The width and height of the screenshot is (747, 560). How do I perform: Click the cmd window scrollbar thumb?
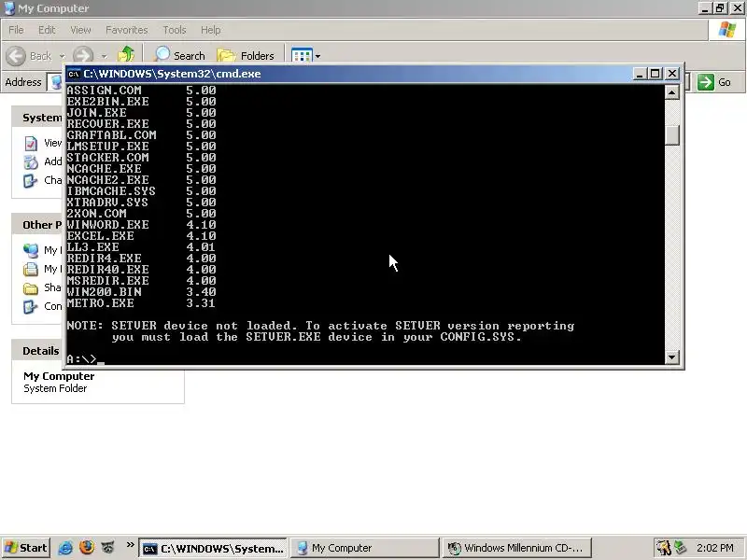(x=671, y=134)
